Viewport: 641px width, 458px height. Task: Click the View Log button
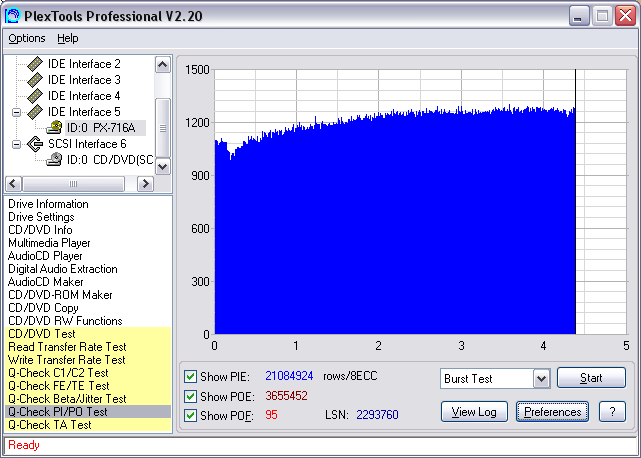coord(474,412)
